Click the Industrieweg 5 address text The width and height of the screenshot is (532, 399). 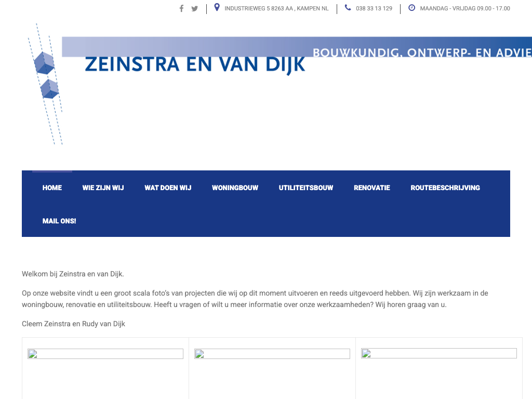pos(276,8)
